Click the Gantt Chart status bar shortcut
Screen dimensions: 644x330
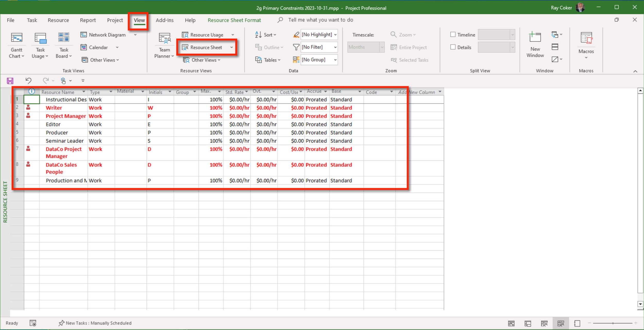click(511, 323)
